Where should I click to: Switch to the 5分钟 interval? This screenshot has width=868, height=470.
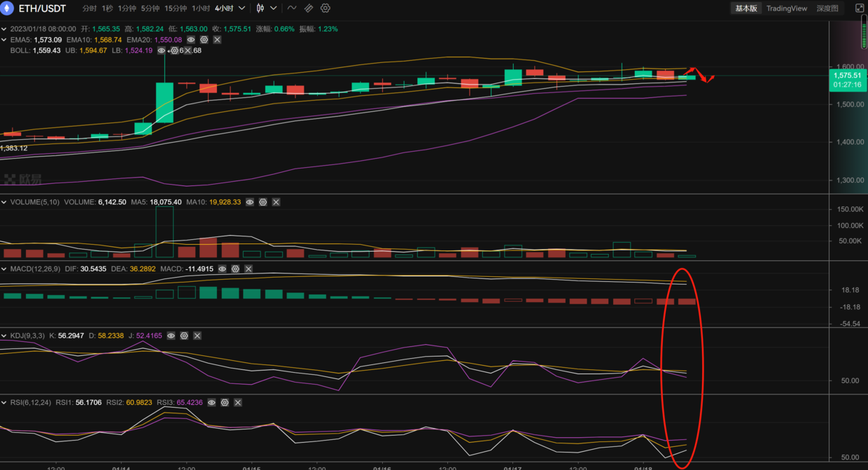150,8
